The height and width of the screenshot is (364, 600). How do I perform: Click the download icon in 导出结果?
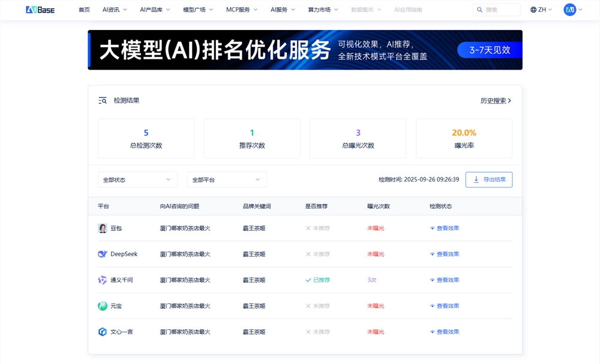476,179
